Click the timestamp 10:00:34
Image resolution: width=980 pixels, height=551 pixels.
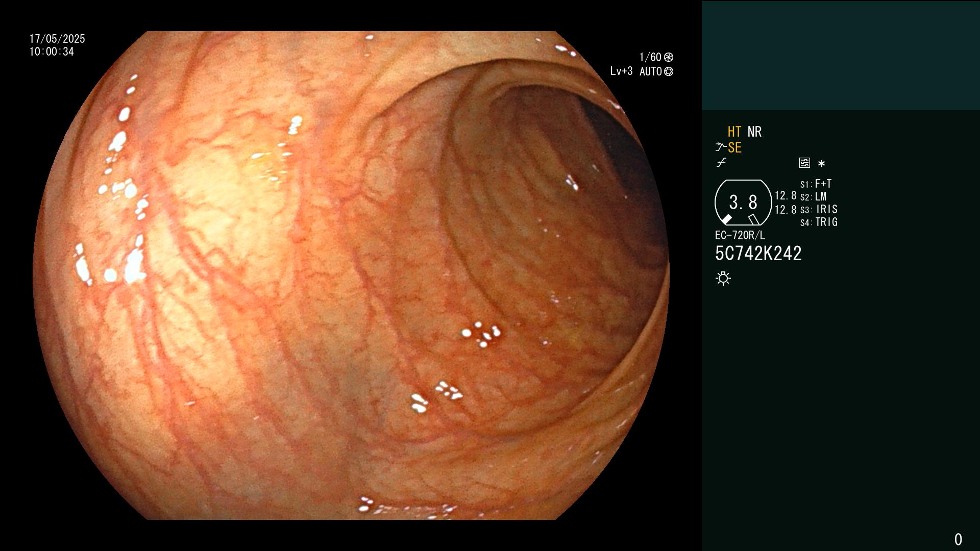[52, 52]
